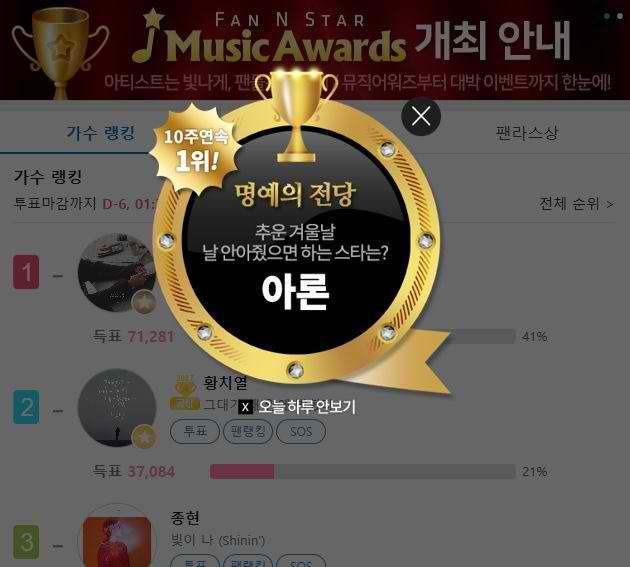Click the 팬랭킹 button for 황치열
The image size is (630, 567).
pyautogui.click(x=248, y=432)
